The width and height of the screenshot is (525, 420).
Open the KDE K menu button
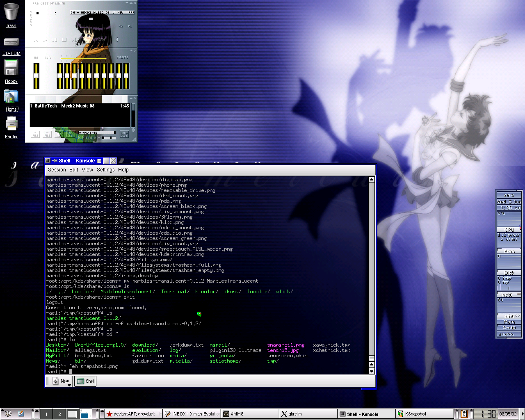pyautogui.click(x=8, y=414)
